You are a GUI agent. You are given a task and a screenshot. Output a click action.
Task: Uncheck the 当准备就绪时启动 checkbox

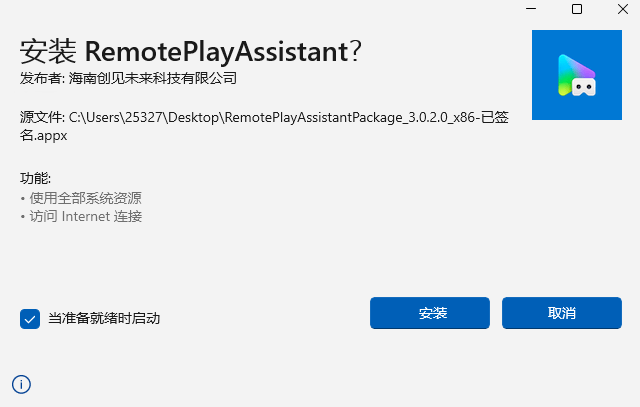pyautogui.click(x=30, y=318)
